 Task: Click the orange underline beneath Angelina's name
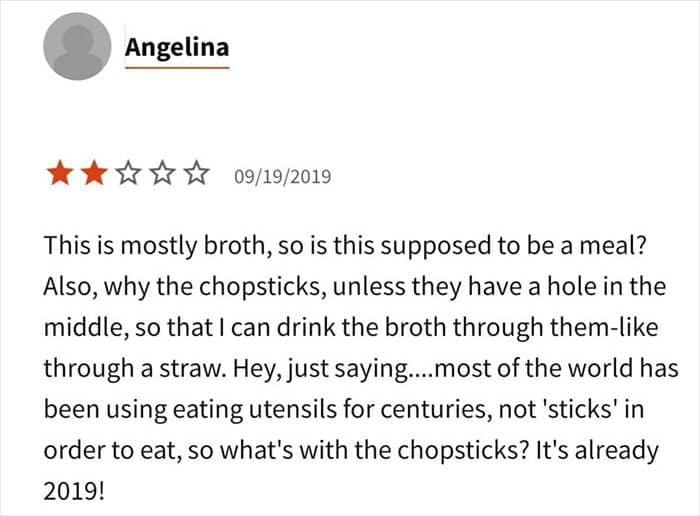[176, 67]
